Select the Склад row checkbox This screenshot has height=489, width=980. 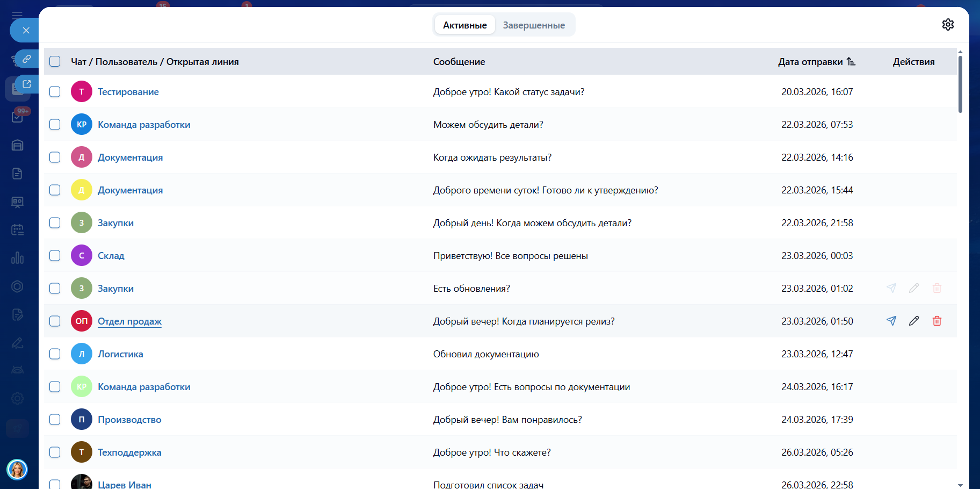pos(55,256)
